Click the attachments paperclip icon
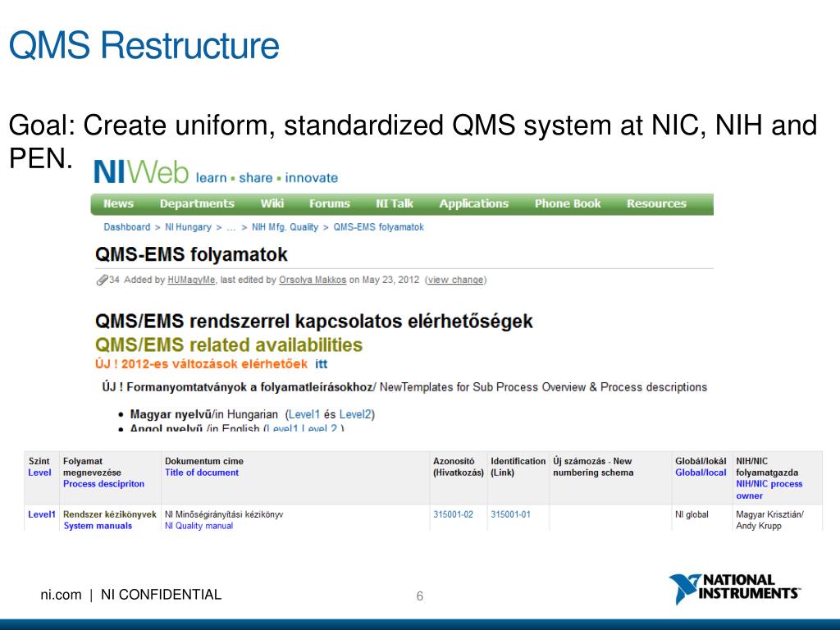The height and width of the screenshot is (630, 840). click(102, 280)
